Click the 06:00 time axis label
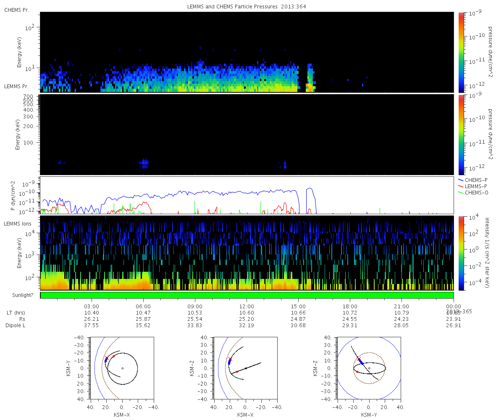Image resolution: width=504 pixels, height=420 pixels. pos(143,307)
